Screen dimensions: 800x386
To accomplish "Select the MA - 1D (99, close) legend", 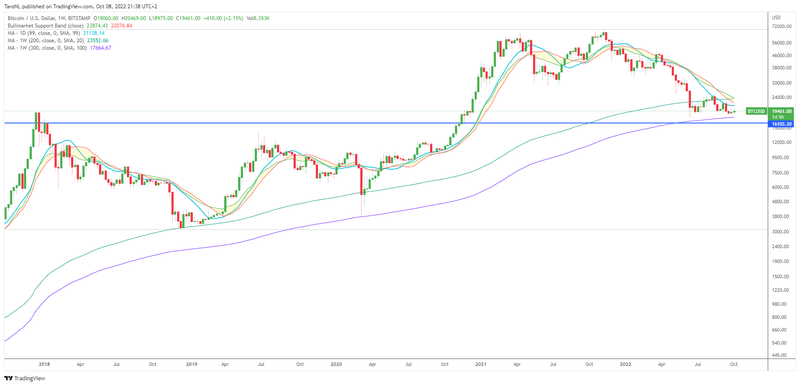I will (43, 33).
